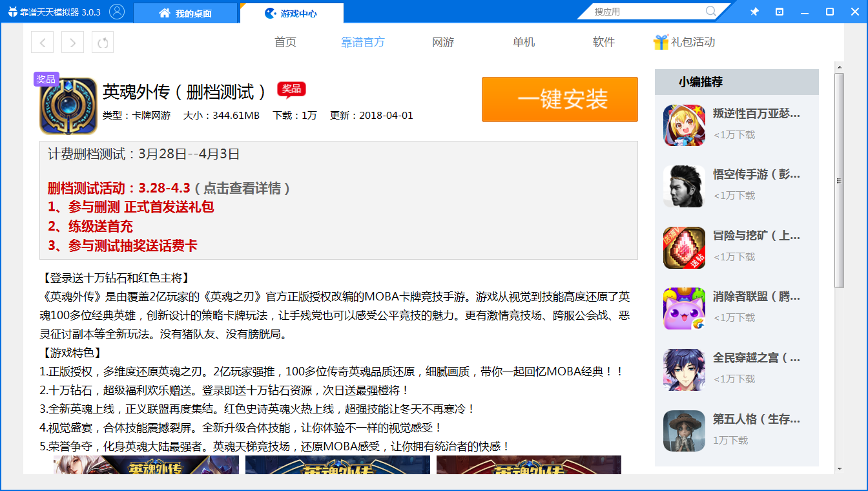The height and width of the screenshot is (491, 868).
Task: Click 1、参与删测 正式首发送礼包 line
Action: [x=130, y=207]
